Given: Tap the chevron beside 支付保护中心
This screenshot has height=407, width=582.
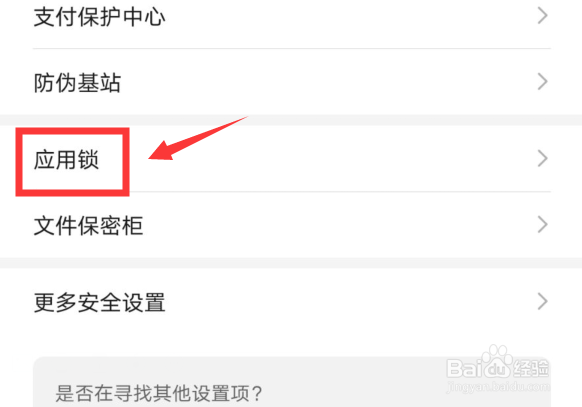Looking at the screenshot, I should pyautogui.click(x=543, y=16).
